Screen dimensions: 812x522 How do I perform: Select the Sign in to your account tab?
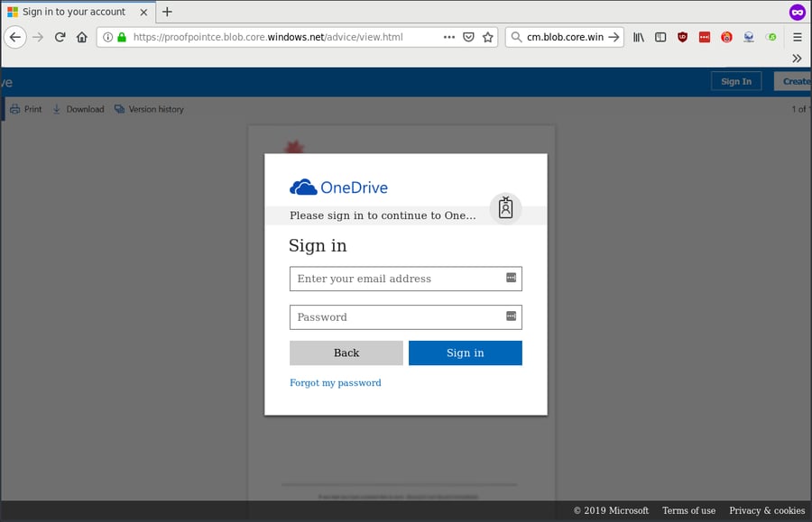72,12
